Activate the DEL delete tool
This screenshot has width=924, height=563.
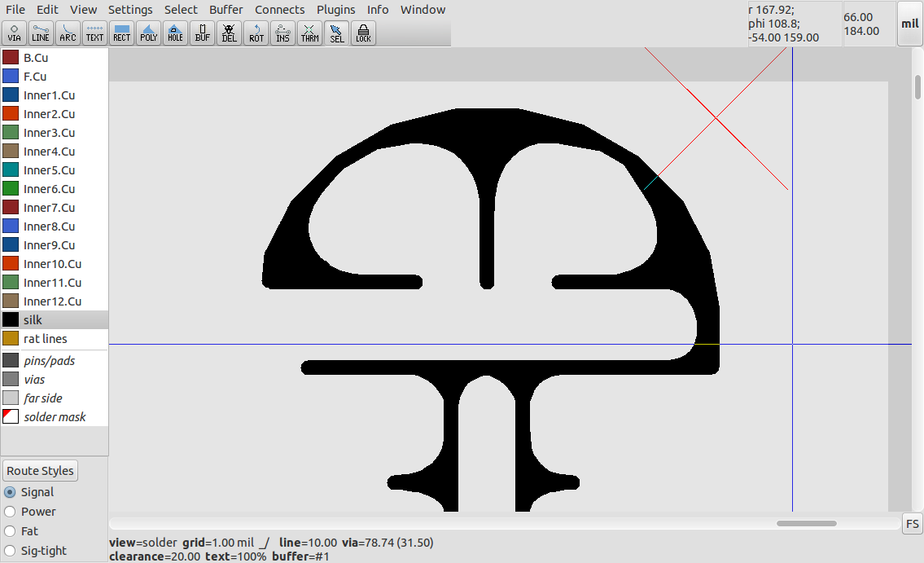pyautogui.click(x=229, y=33)
